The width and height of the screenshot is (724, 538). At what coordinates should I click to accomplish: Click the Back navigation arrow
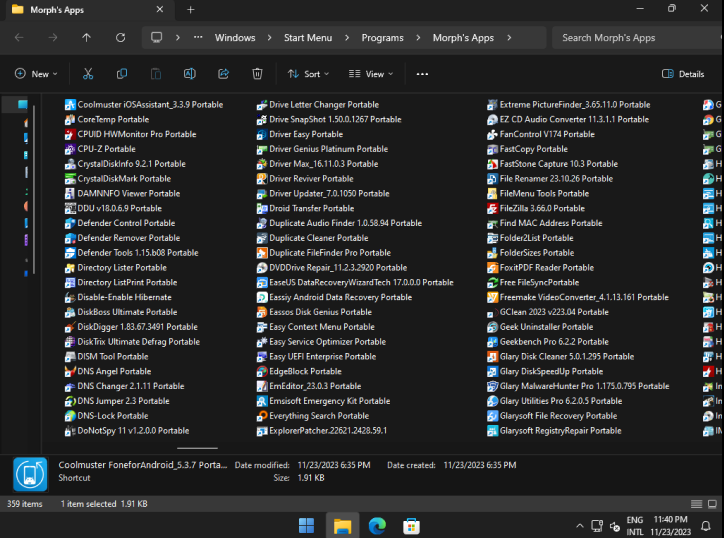pos(19,37)
